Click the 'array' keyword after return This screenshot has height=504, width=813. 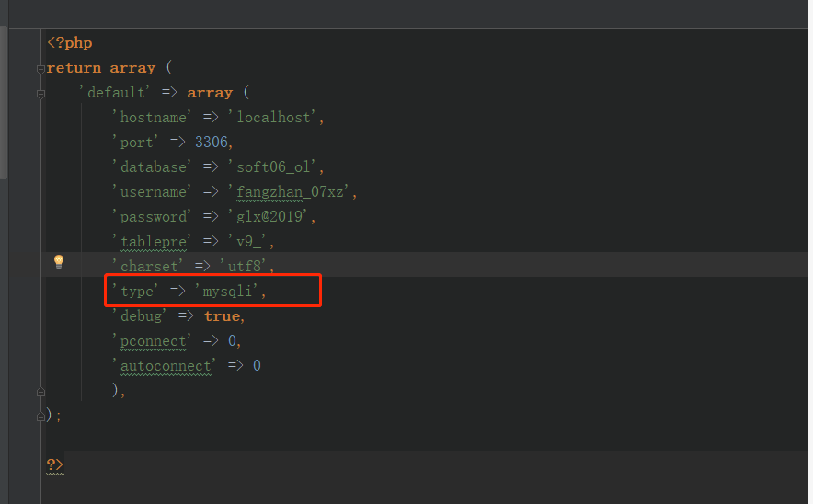click(x=132, y=68)
